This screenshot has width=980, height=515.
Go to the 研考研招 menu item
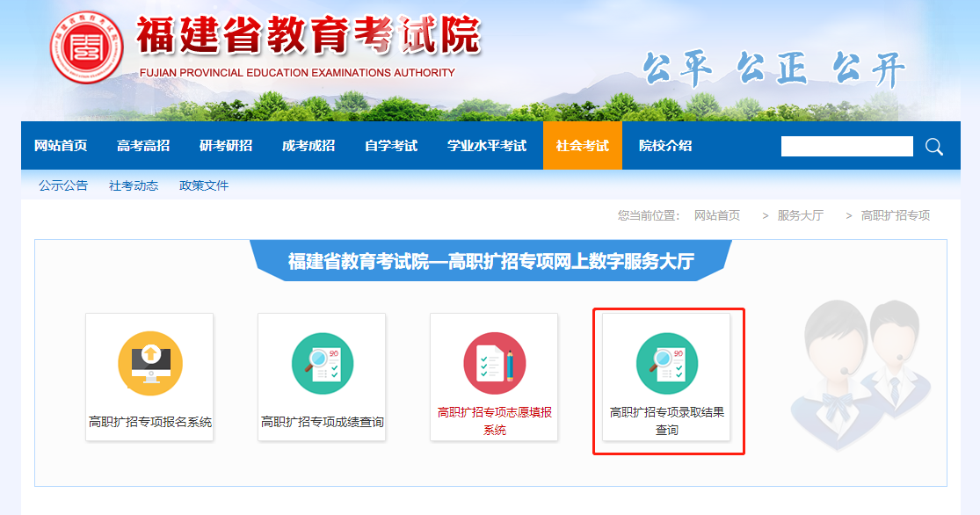pos(226,146)
